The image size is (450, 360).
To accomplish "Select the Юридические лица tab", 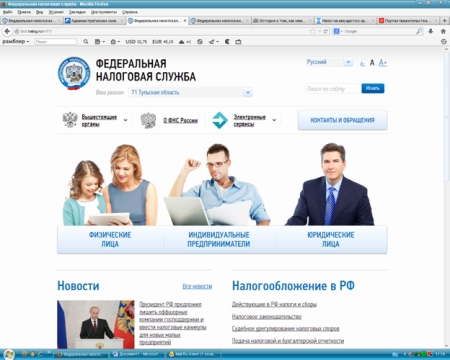I will (x=331, y=239).
